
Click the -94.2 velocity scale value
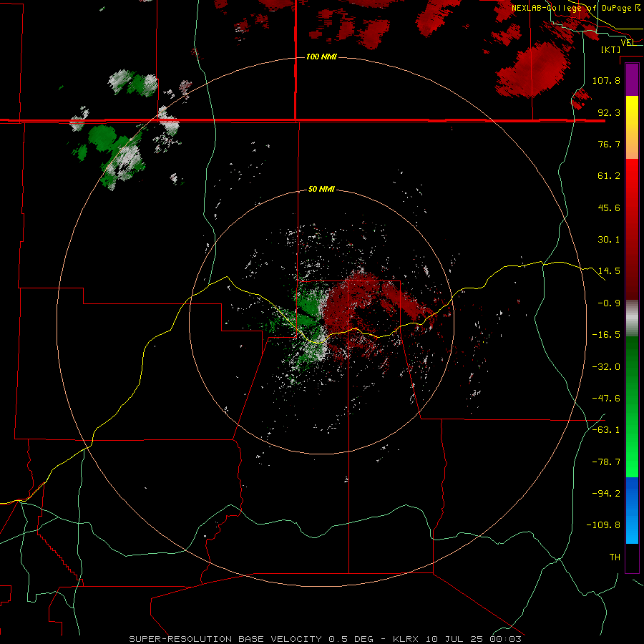coord(606,494)
